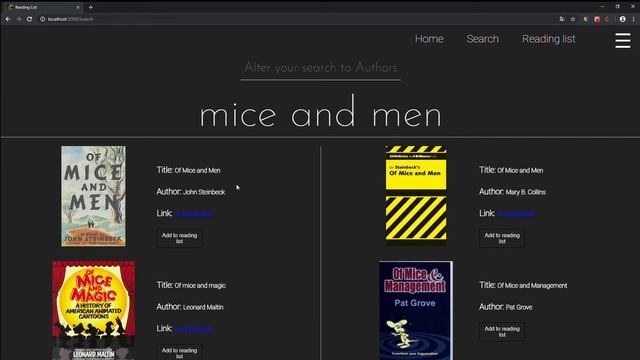This screenshot has width=640, height=360.
Task: Click the title text 'Of mice and magic'
Action: [x=200, y=285]
